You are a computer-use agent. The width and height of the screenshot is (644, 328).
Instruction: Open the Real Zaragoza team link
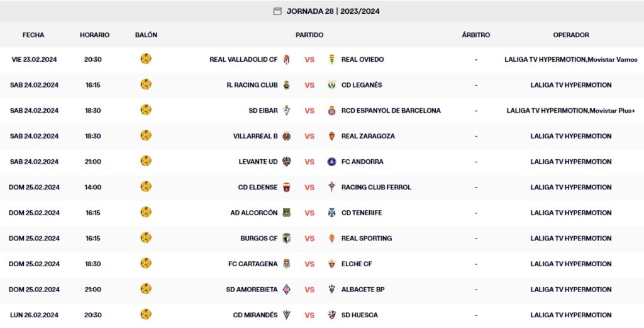(x=368, y=136)
